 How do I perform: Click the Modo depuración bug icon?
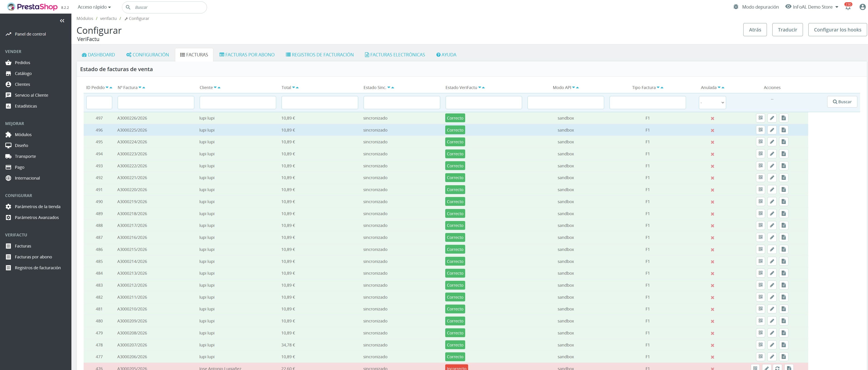point(736,7)
